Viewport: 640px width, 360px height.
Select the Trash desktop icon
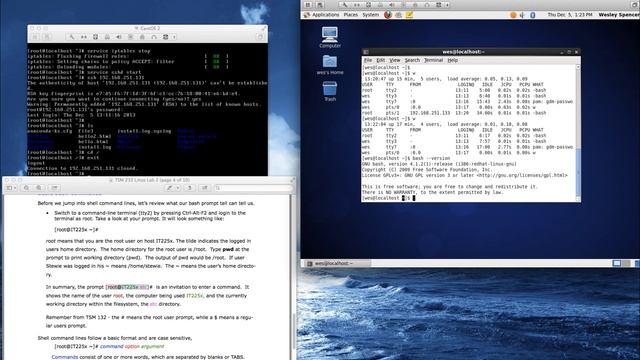330,91
